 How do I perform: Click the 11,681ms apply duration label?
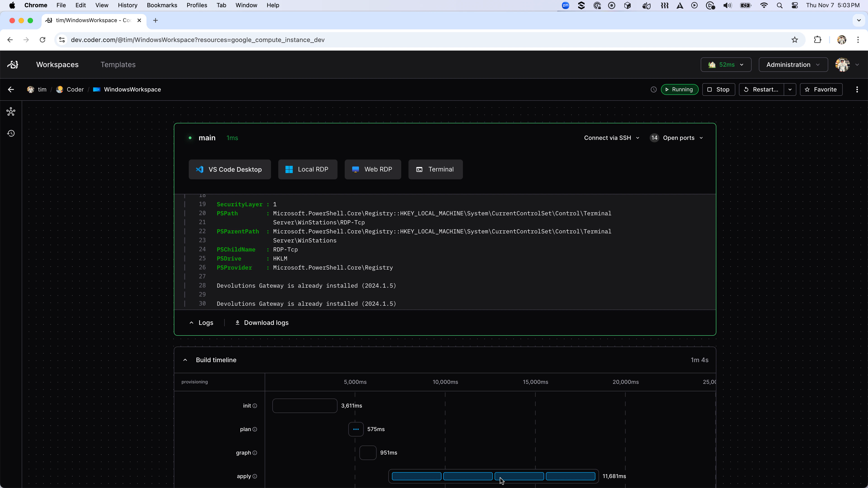tap(614, 476)
